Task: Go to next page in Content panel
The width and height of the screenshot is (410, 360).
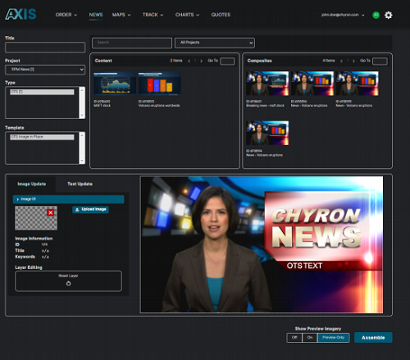Action: pos(201,61)
